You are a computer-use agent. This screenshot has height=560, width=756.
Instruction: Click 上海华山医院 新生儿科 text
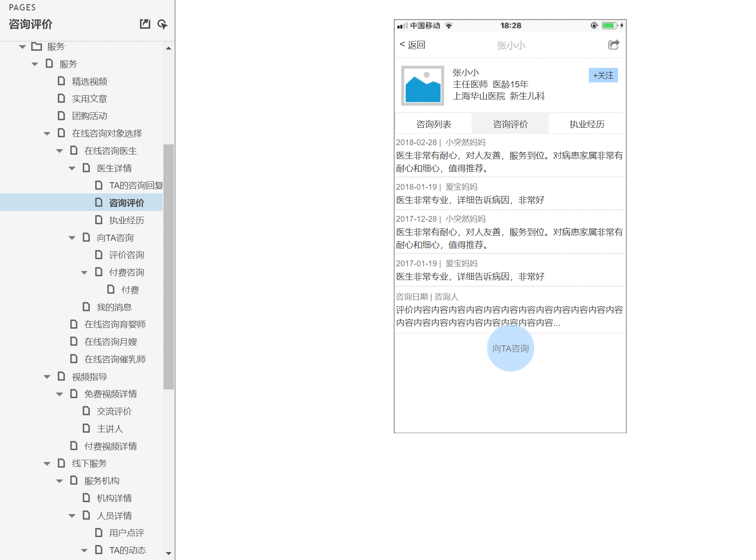499,96
